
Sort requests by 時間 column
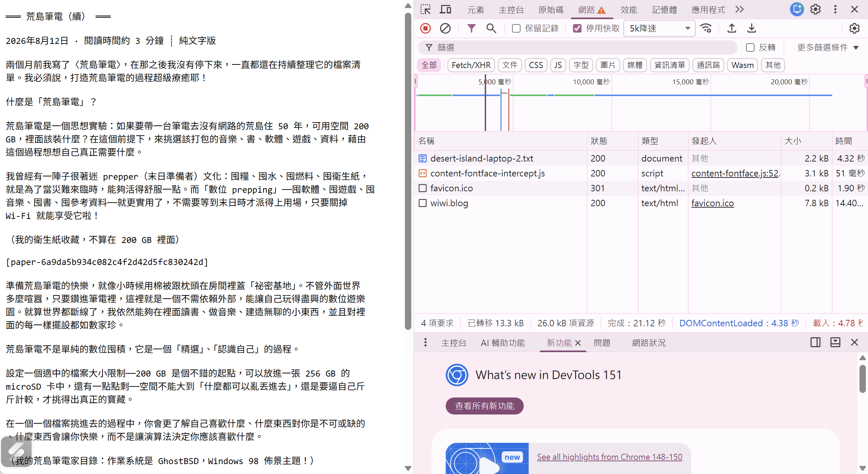(850, 141)
